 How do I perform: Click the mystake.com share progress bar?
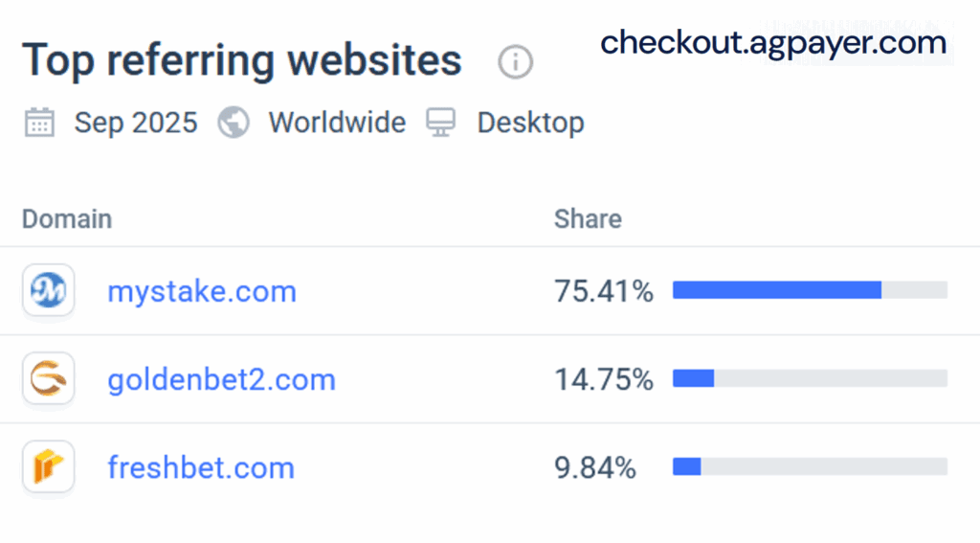tap(810, 290)
